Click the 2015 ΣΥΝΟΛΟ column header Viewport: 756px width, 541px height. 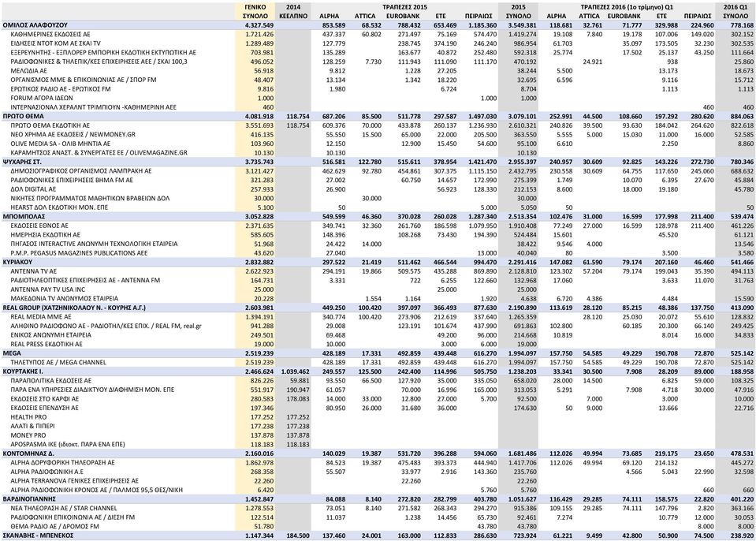click(x=518, y=12)
